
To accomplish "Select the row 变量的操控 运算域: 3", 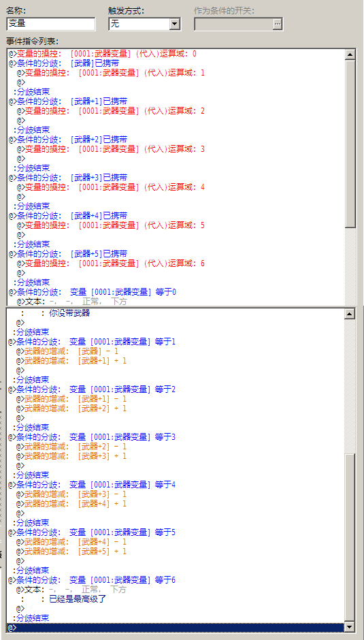I will pos(176,149).
